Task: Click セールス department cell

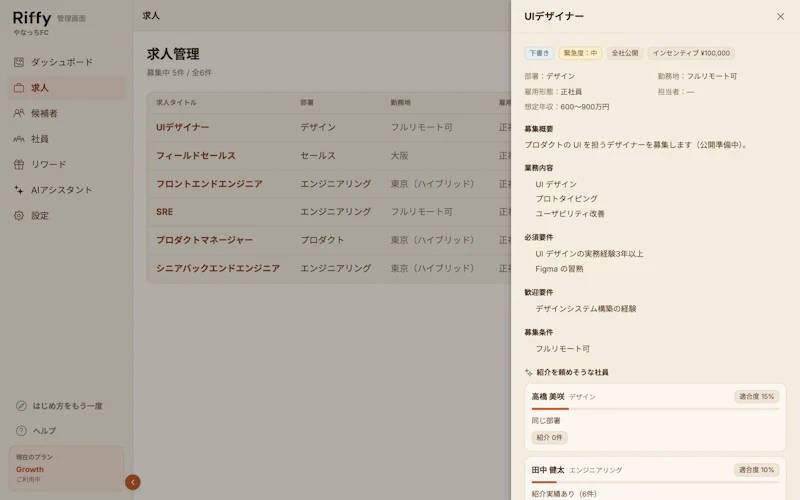Action: click(x=318, y=156)
